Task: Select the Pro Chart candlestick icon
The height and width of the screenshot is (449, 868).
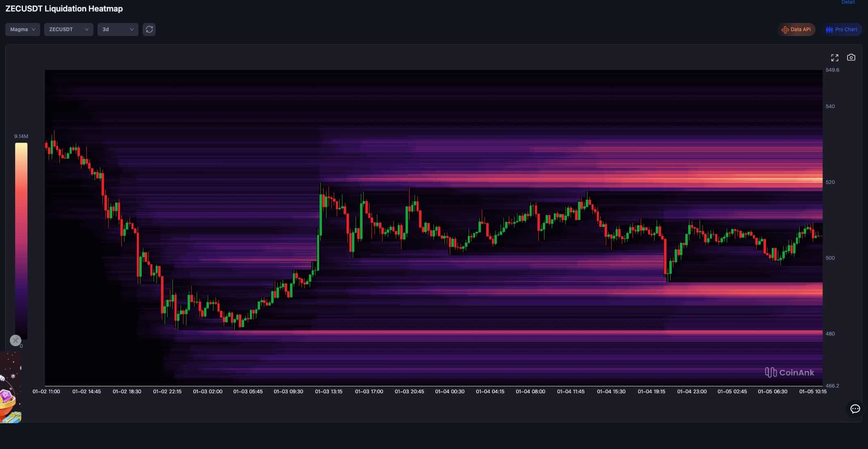Action: [829, 29]
